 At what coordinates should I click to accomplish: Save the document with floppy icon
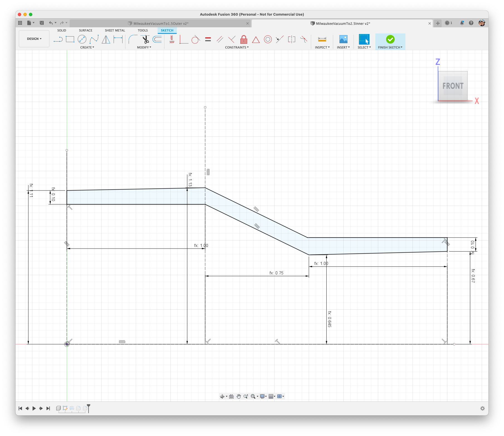coord(42,23)
